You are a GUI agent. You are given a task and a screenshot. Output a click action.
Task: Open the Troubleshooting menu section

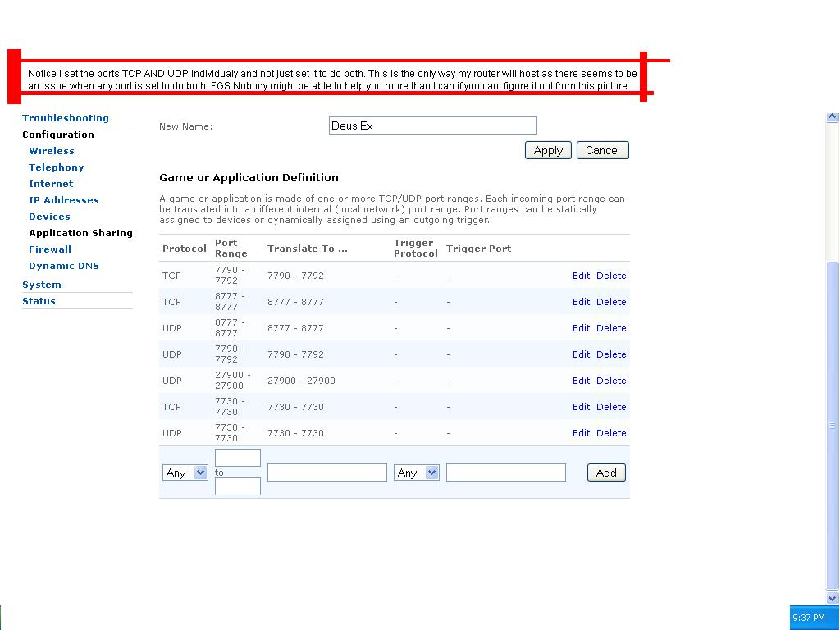pos(66,118)
